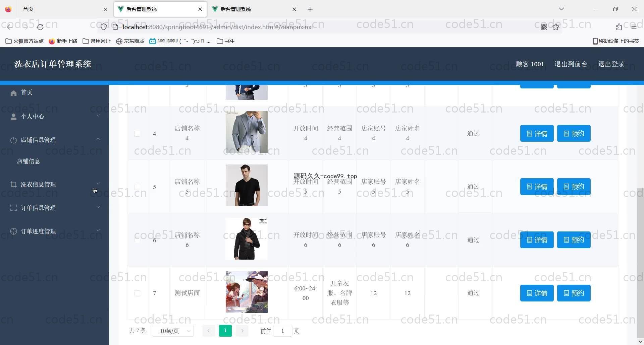Screen dimensions: 644x345
Task: Open the 常用网址 bookmark folder
Action: point(97,41)
